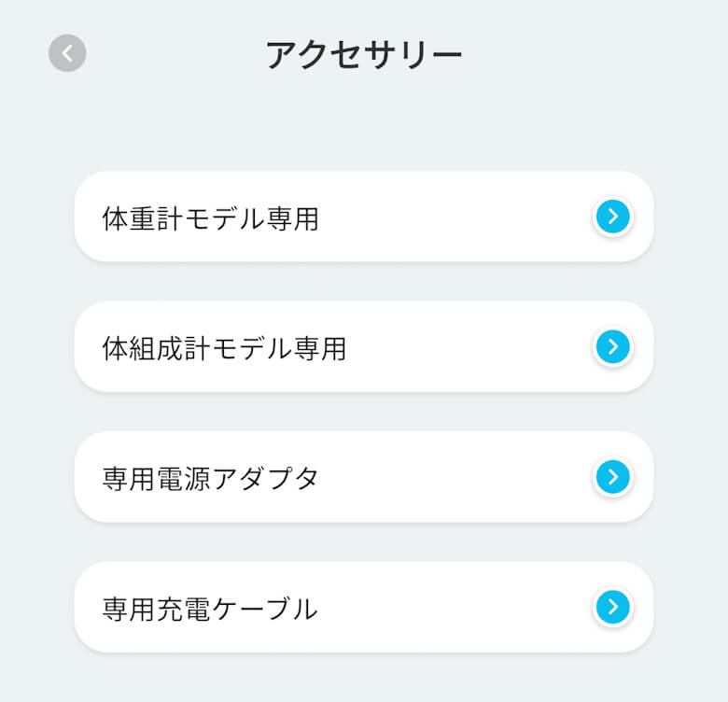Click the 体組成計モデル専用 label text

pyautogui.click(x=224, y=348)
